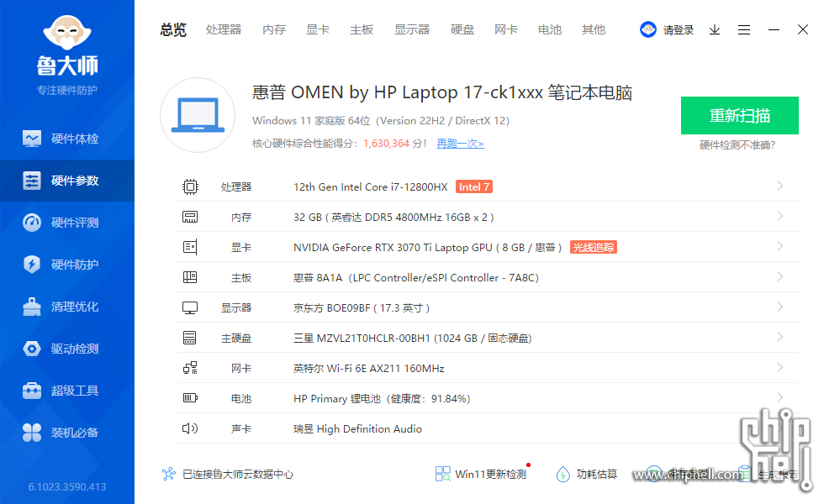Switch to the 处理器 tab
The height and width of the screenshot is (504, 824).
[x=224, y=30]
